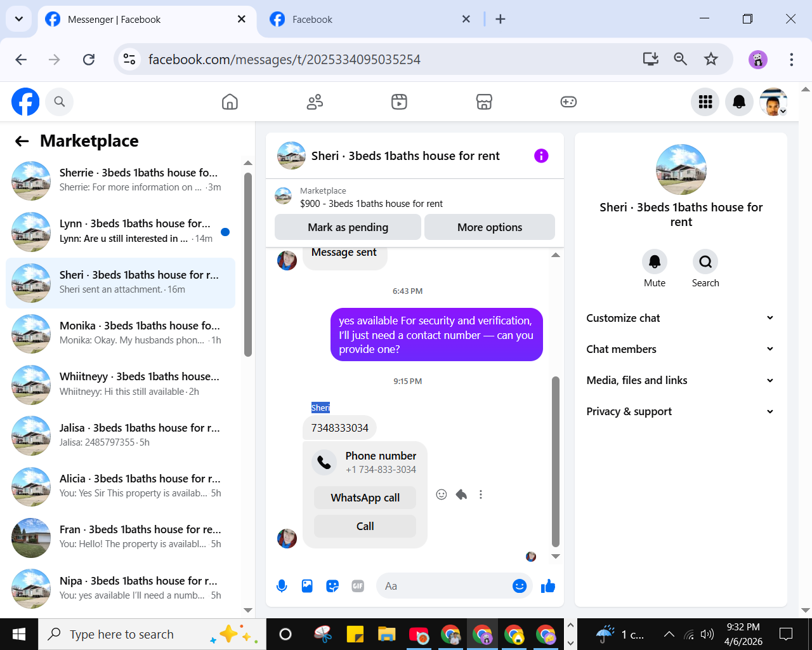This screenshot has width=812, height=650.
Task: Go to the Home feed icon
Action: (x=230, y=102)
